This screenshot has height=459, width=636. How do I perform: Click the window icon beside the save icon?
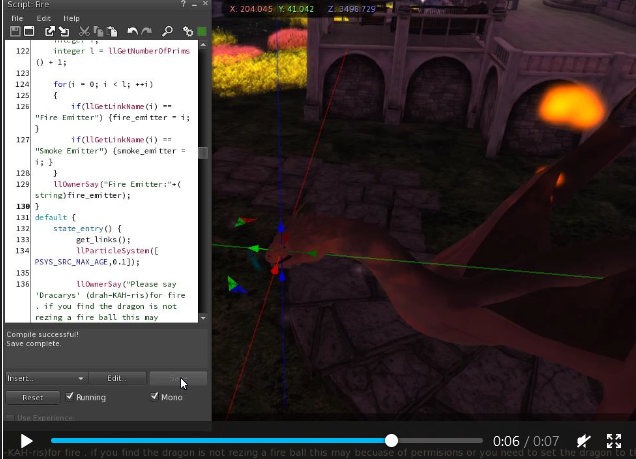coord(29,31)
